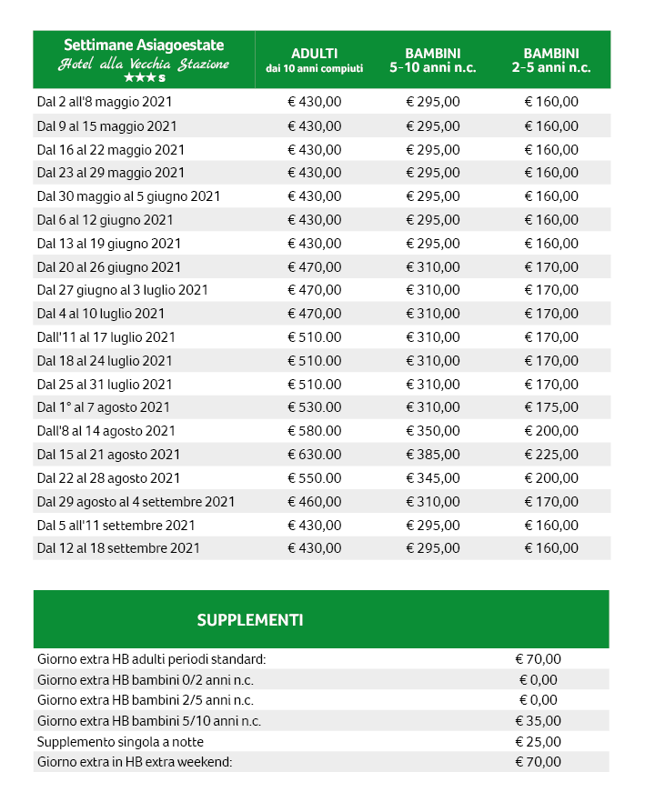Select the Dal 15 al 21 agosto 2021 row
The height and width of the screenshot is (812, 645).
(322, 455)
